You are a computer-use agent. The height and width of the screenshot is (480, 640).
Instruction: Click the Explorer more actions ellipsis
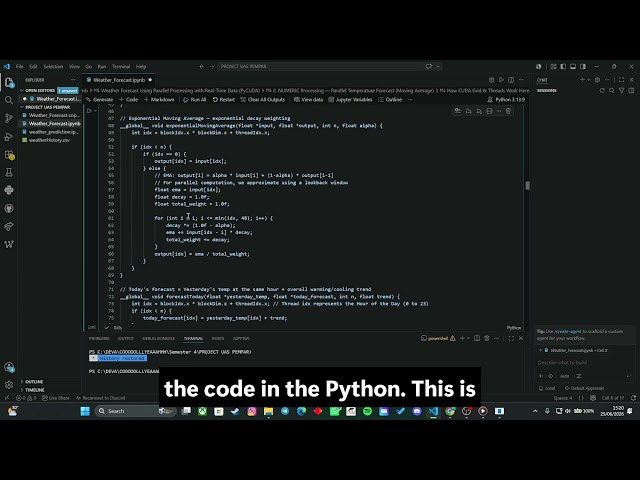click(x=73, y=80)
